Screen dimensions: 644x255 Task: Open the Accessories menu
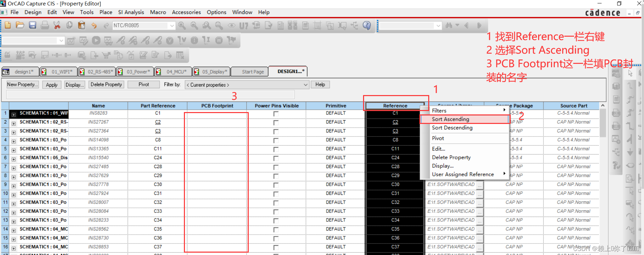tap(186, 12)
